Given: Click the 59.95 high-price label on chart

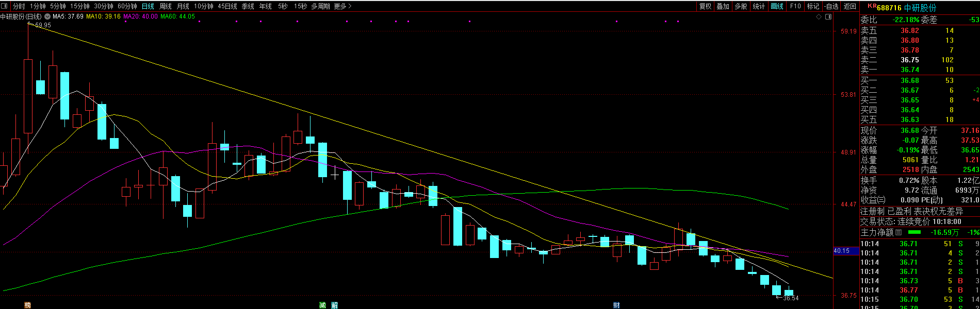Looking at the screenshot, I should coord(43,25).
